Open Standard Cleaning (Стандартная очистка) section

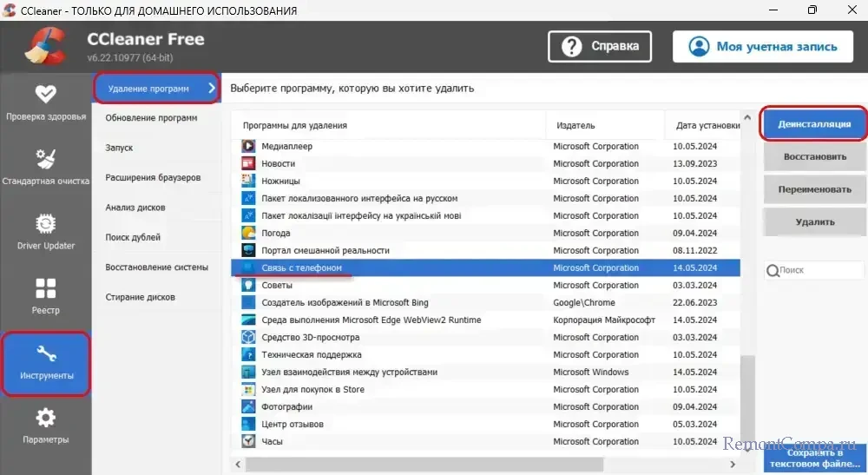pos(45,167)
